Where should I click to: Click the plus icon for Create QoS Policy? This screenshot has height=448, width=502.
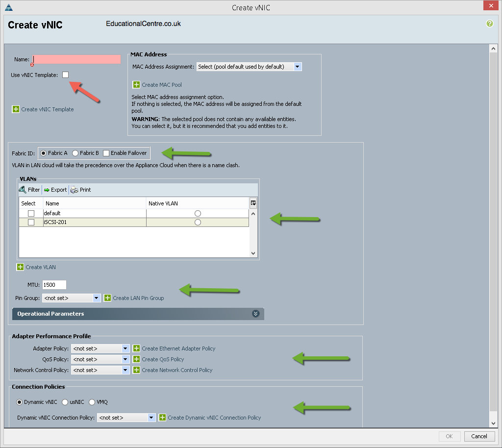coord(136,359)
